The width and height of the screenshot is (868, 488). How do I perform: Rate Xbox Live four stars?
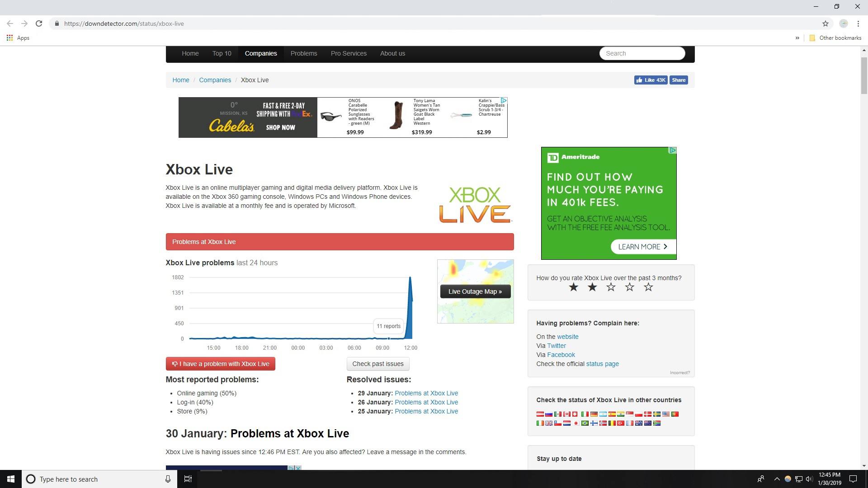(x=630, y=287)
